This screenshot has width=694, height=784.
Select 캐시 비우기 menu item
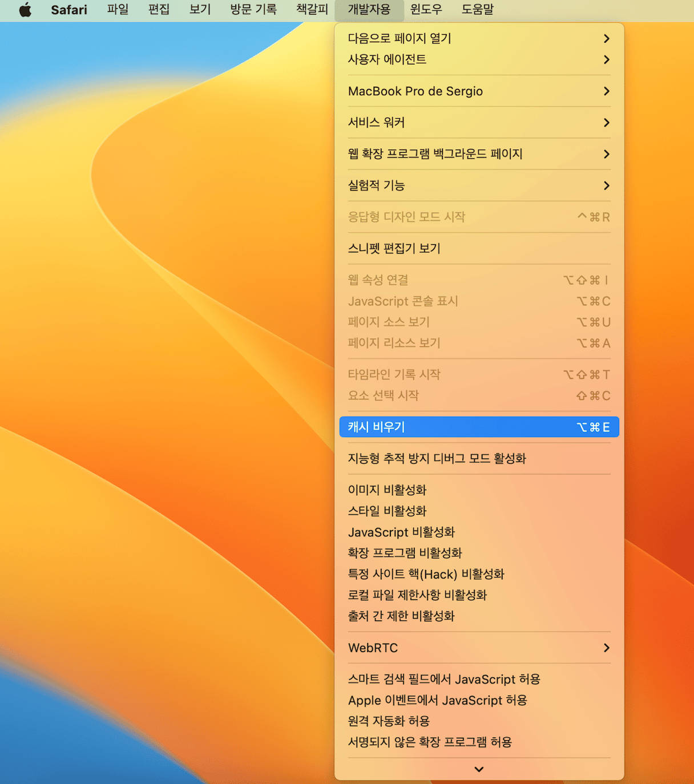(479, 427)
